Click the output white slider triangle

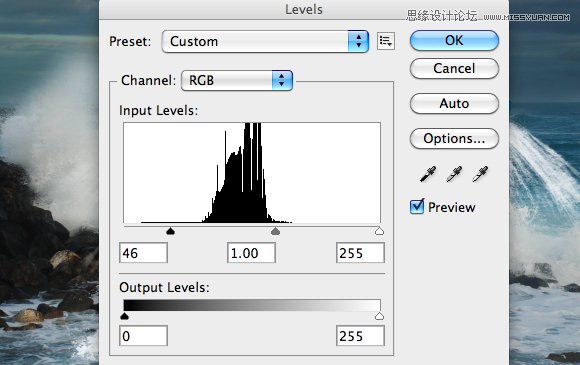coord(379,316)
